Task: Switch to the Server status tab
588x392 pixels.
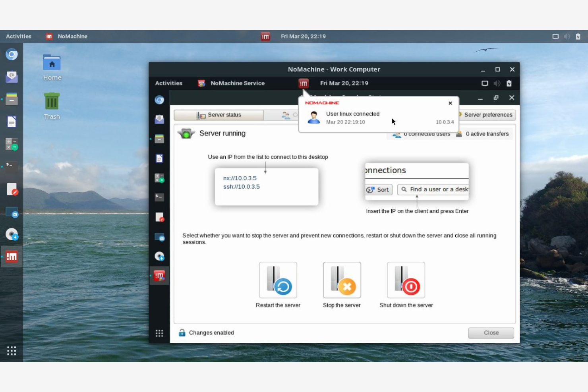Action: tap(219, 115)
